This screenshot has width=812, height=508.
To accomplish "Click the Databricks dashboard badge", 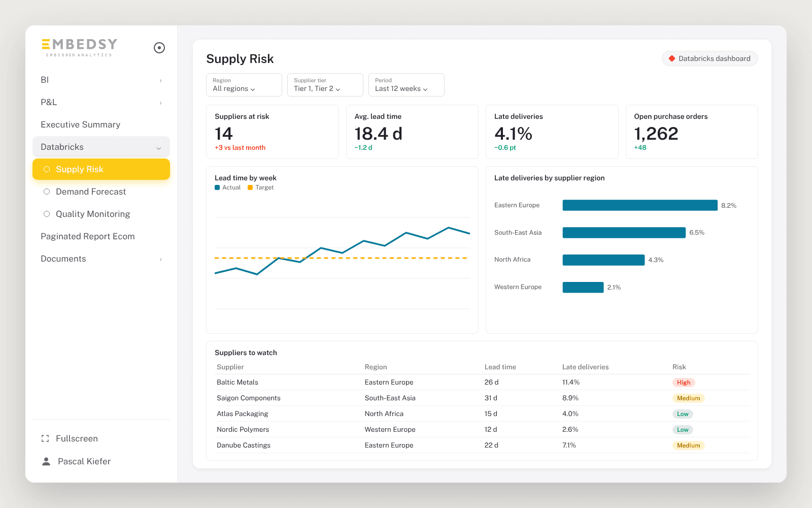I will [x=709, y=58].
